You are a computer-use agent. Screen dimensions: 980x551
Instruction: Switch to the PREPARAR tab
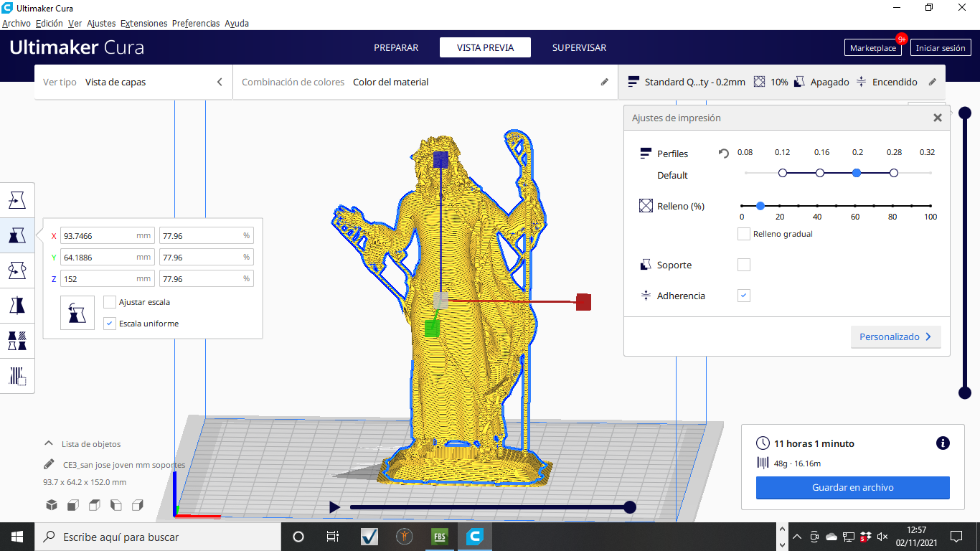point(396,47)
